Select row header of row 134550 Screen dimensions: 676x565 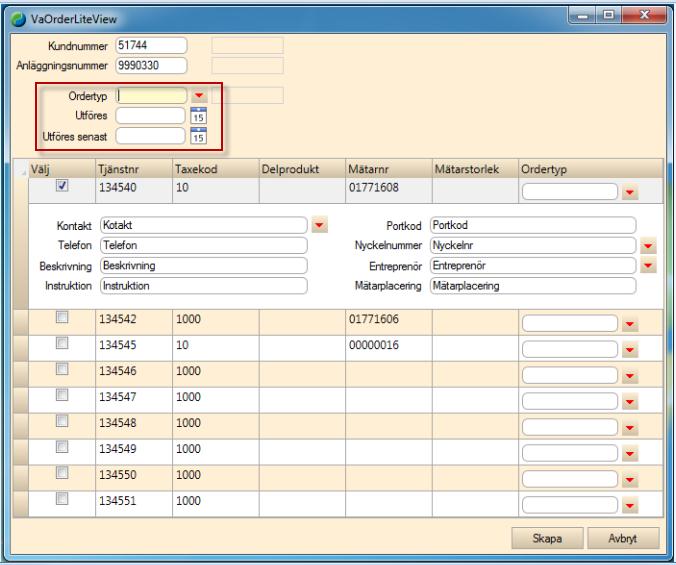click(21, 478)
